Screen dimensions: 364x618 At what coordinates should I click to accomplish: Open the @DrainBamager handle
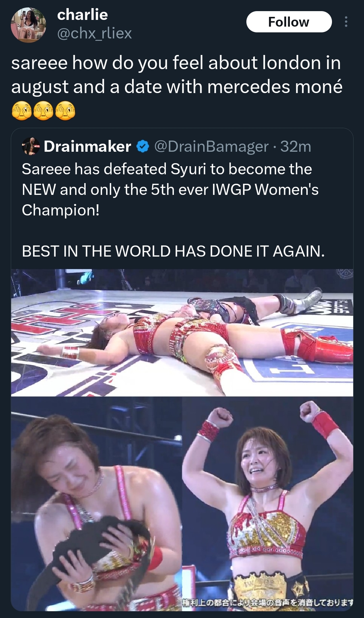[x=211, y=146]
